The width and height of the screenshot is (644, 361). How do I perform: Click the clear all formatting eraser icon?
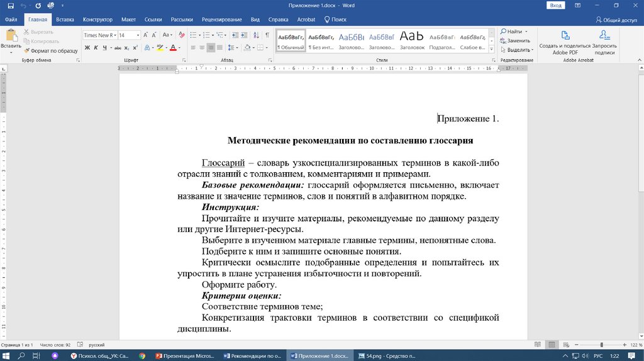coord(182,35)
